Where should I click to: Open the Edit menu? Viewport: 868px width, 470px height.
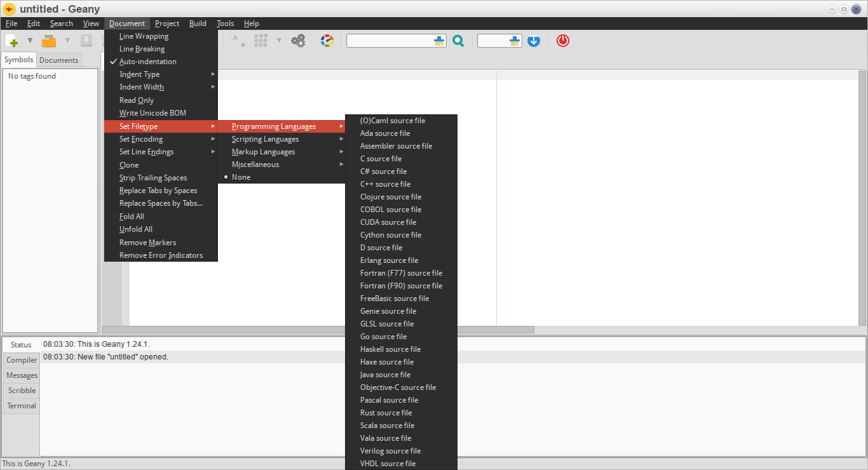pyautogui.click(x=34, y=23)
